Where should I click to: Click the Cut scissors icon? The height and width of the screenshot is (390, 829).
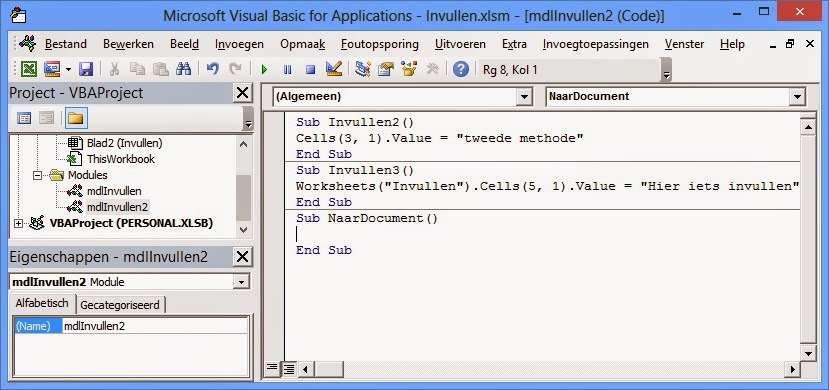115,69
